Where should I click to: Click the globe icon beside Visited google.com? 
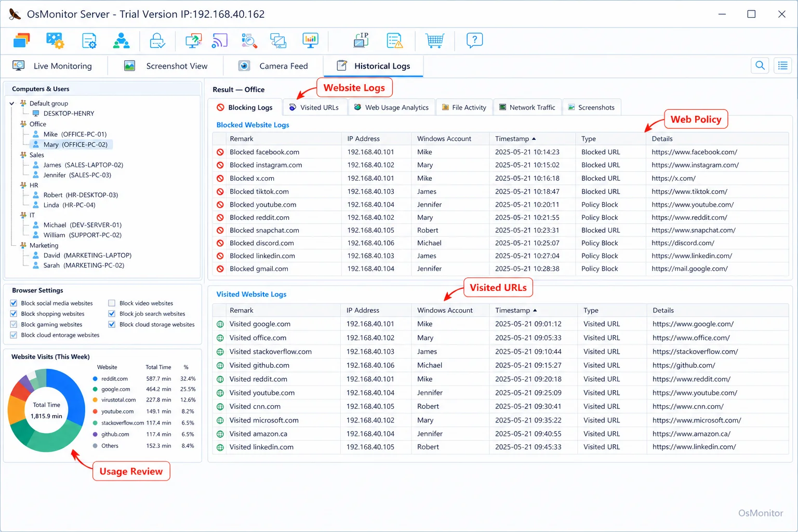[x=220, y=324]
